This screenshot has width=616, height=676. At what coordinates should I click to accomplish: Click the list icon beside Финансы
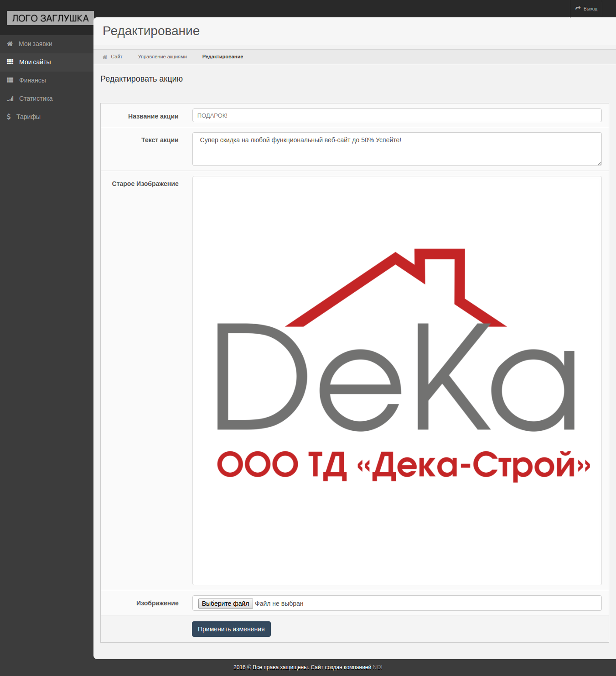pos(10,80)
